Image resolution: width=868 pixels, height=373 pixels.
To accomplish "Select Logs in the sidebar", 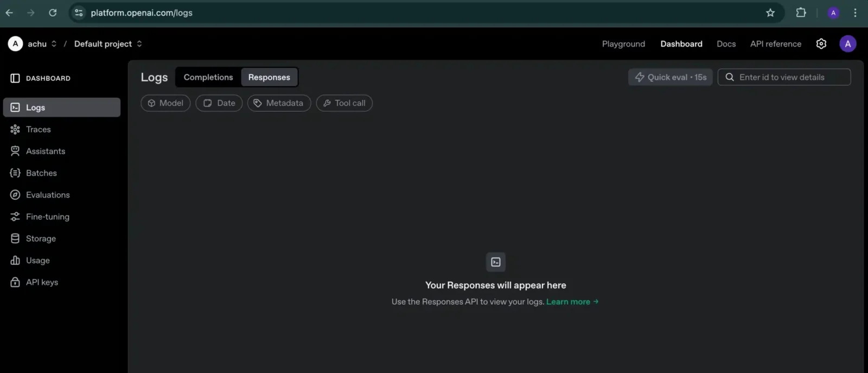I will point(62,108).
